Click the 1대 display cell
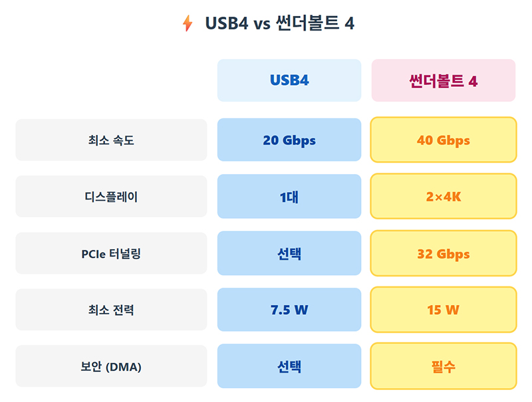Image resolution: width=532 pixels, height=402 pixels. pos(289,197)
